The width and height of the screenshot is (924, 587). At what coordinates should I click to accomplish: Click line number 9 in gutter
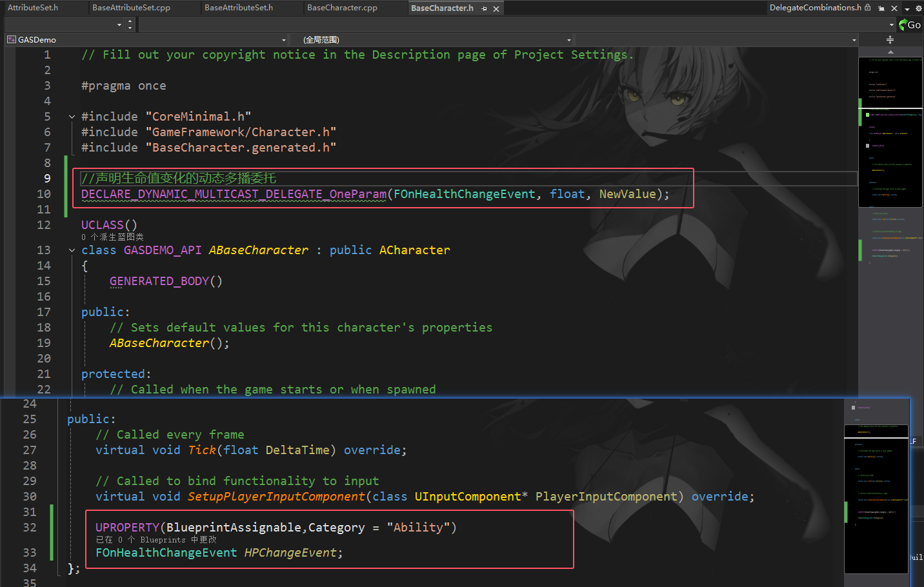(47, 179)
